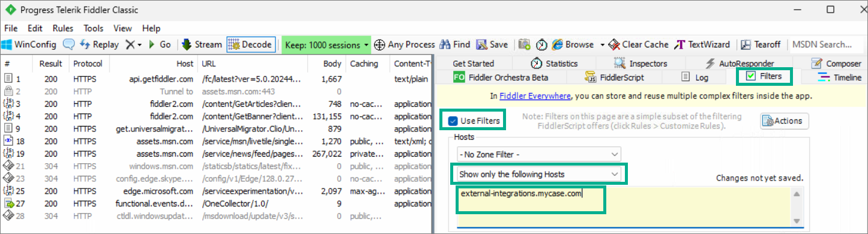Open the Log tab
This screenshot has width=868, height=234.
pyautogui.click(x=695, y=77)
